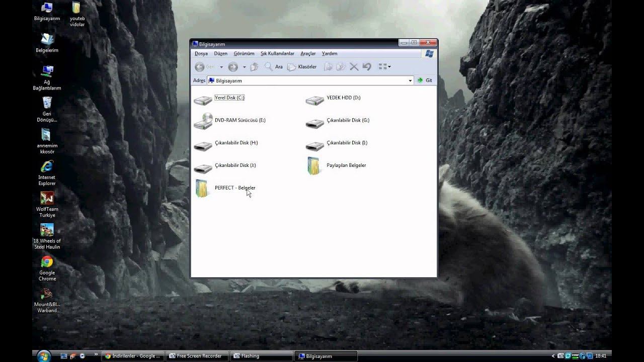
Task: Click the forward arrow toolbar button
Action: point(233,66)
